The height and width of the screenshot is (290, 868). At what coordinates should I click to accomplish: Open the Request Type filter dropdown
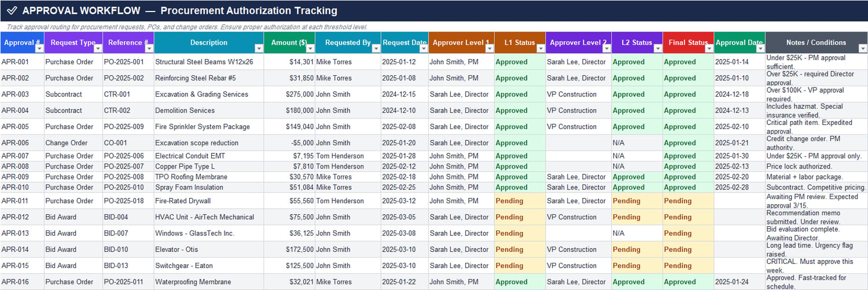pos(98,49)
